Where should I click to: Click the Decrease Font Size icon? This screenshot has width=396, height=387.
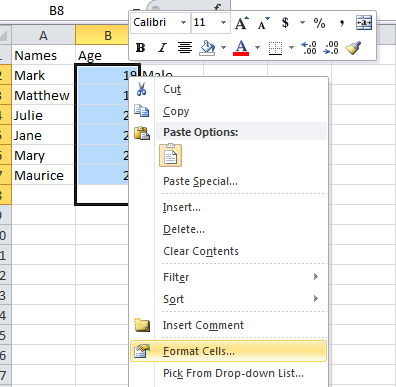pos(263,23)
